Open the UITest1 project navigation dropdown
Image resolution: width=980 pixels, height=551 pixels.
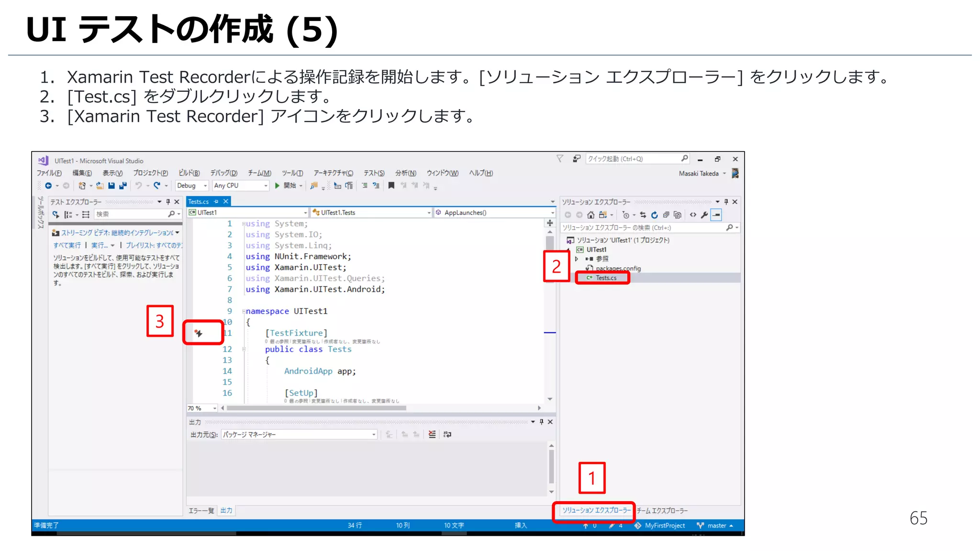(248, 213)
